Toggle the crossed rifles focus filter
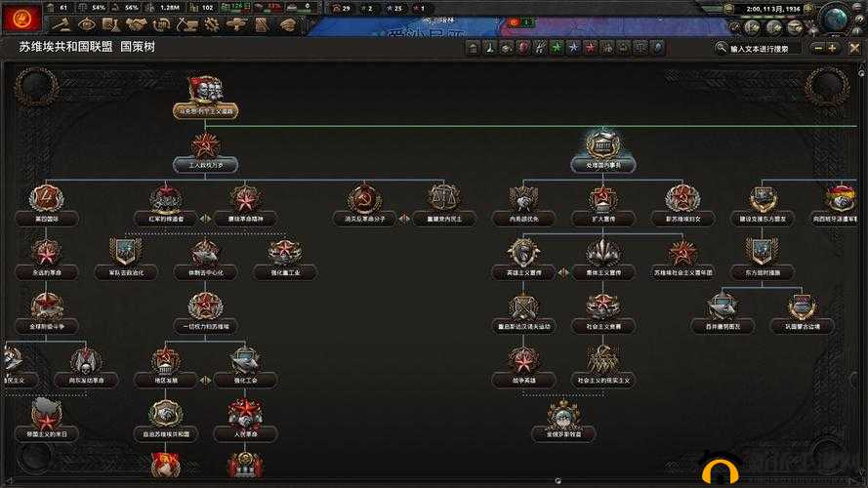 click(540, 48)
